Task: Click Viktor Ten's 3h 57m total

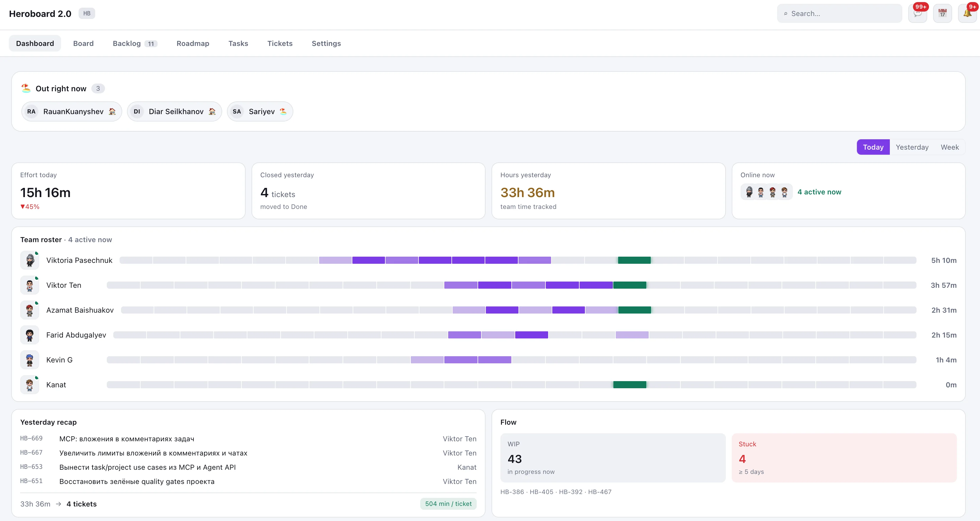Action: (944, 285)
